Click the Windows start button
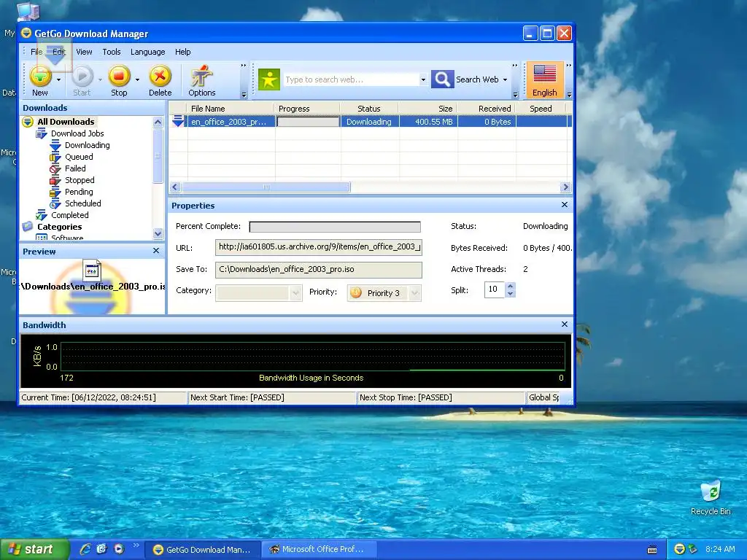 34,549
